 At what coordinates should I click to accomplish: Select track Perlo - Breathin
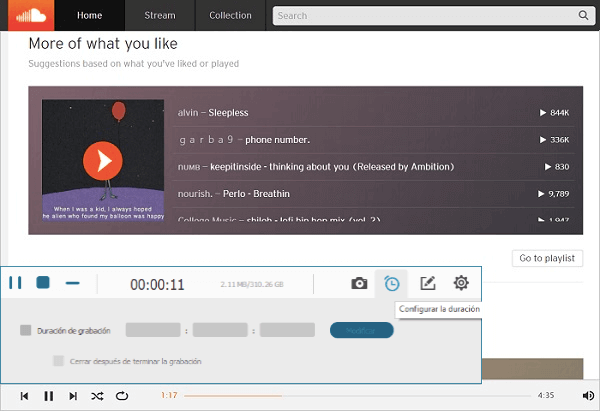[234, 194]
